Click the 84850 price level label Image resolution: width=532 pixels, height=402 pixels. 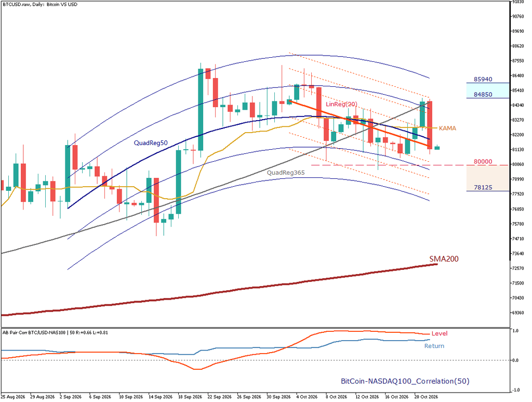point(483,94)
